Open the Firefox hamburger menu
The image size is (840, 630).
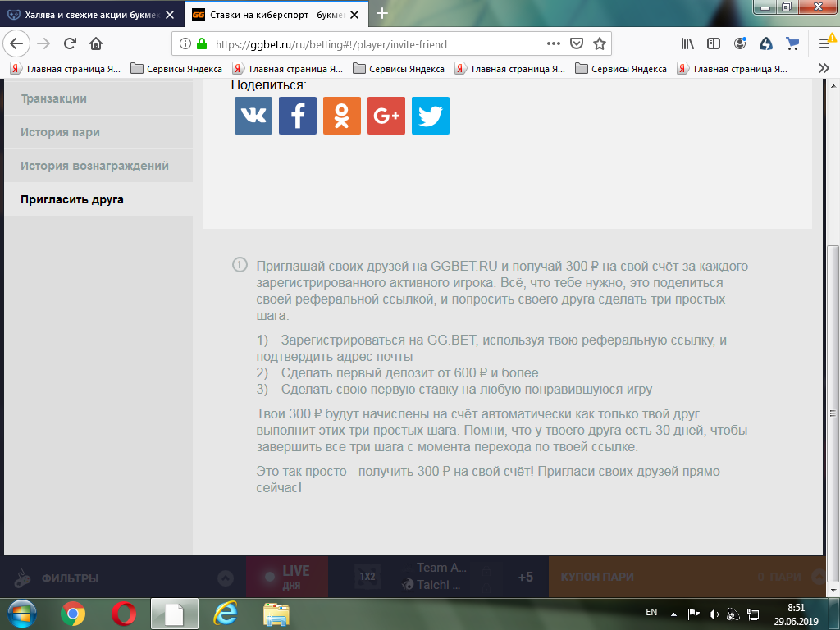click(825, 44)
